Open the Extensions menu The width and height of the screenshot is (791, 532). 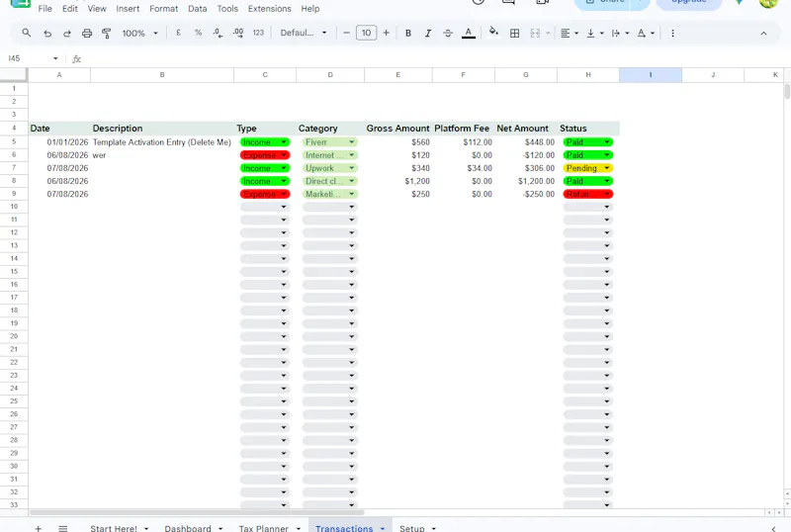click(x=269, y=9)
